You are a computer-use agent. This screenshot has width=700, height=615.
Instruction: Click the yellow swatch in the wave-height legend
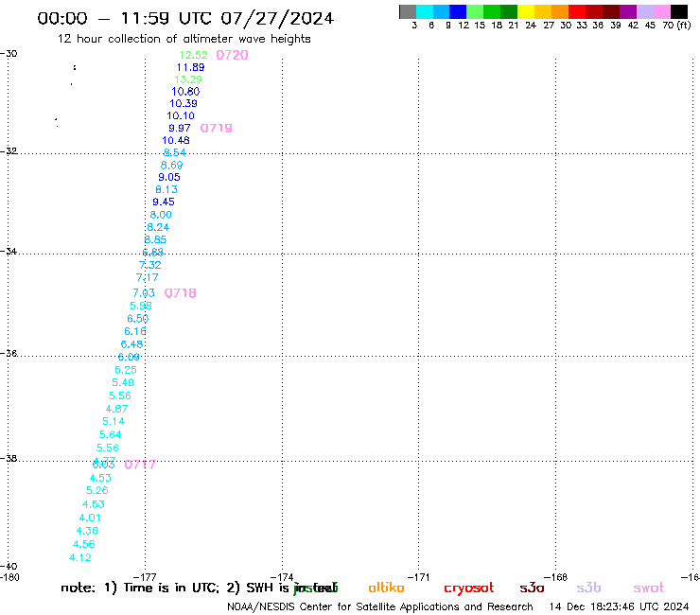(526, 11)
